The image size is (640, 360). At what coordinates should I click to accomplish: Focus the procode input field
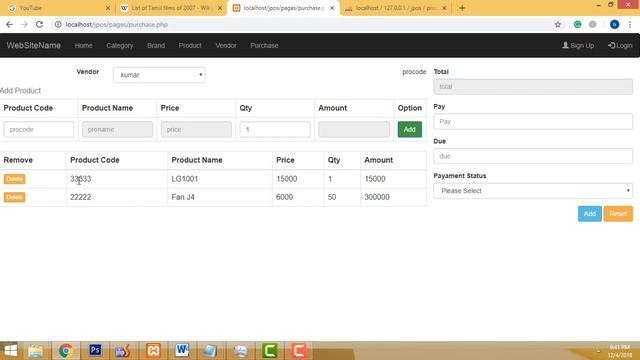pyautogui.click(x=39, y=129)
